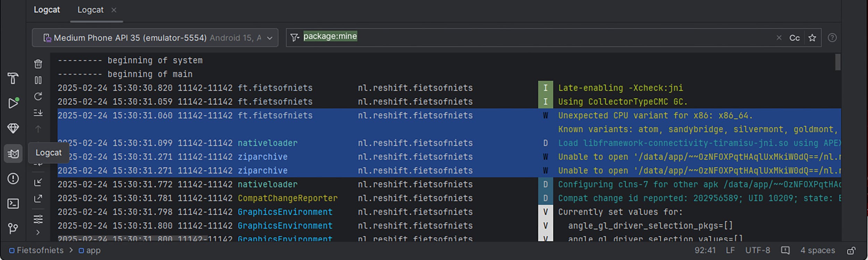Click the package:mine filter field
The image size is (868, 260).
coord(521,38)
